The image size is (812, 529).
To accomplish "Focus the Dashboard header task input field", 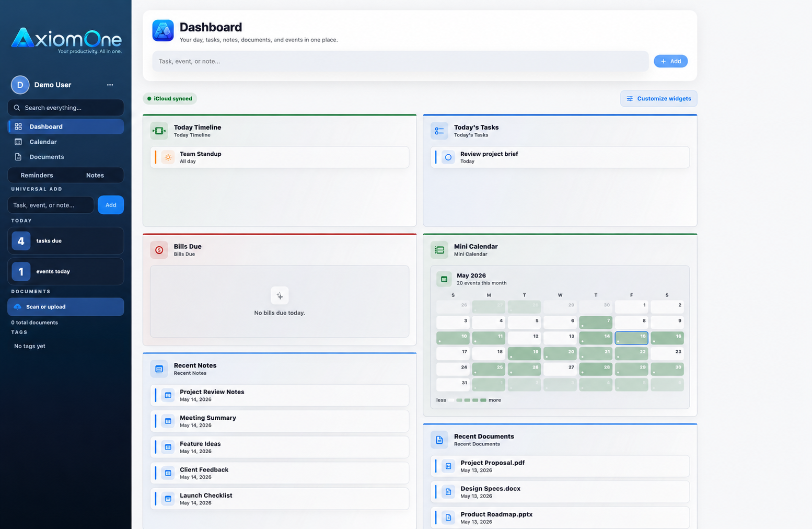I will click(x=400, y=61).
